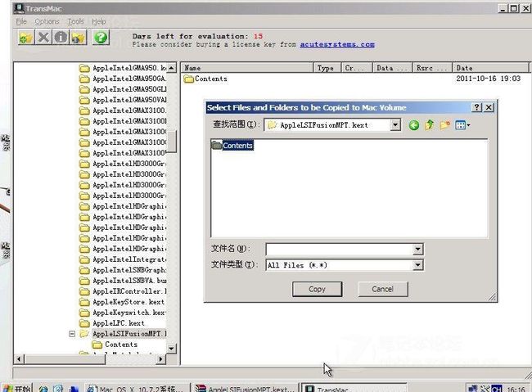Switch to Mac OS X 10.7.2 taskbar window
Image resolution: width=532 pixels, height=392 pixels.
pos(136,388)
